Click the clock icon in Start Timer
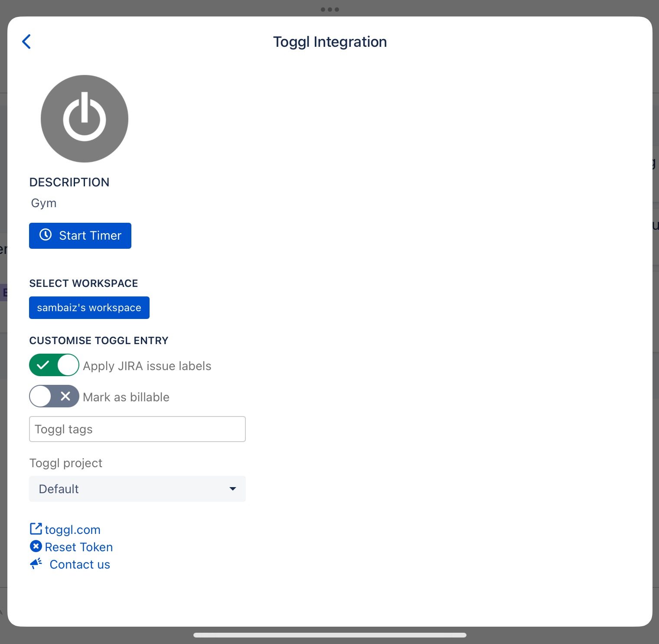The image size is (659, 644). (x=46, y=235)
